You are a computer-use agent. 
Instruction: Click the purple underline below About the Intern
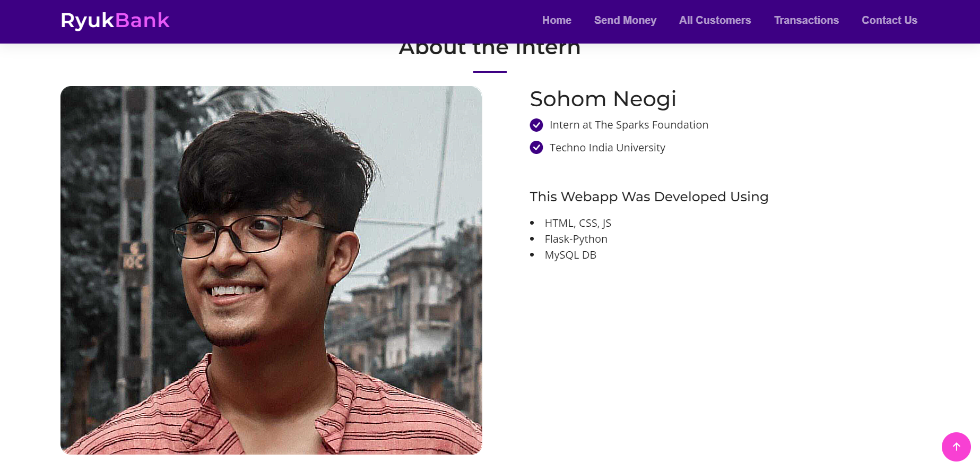point(489,70)
